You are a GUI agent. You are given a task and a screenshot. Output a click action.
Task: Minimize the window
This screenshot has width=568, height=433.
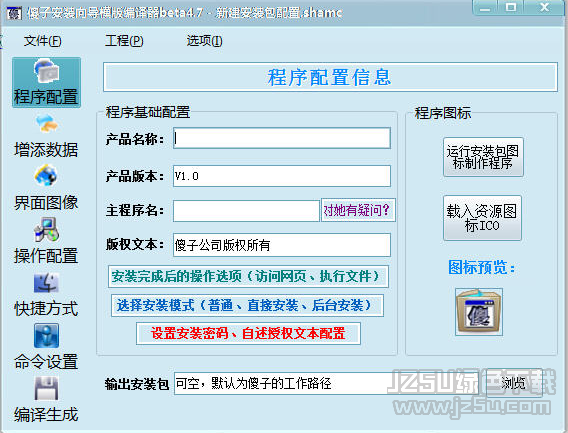(x=485, y=8)
